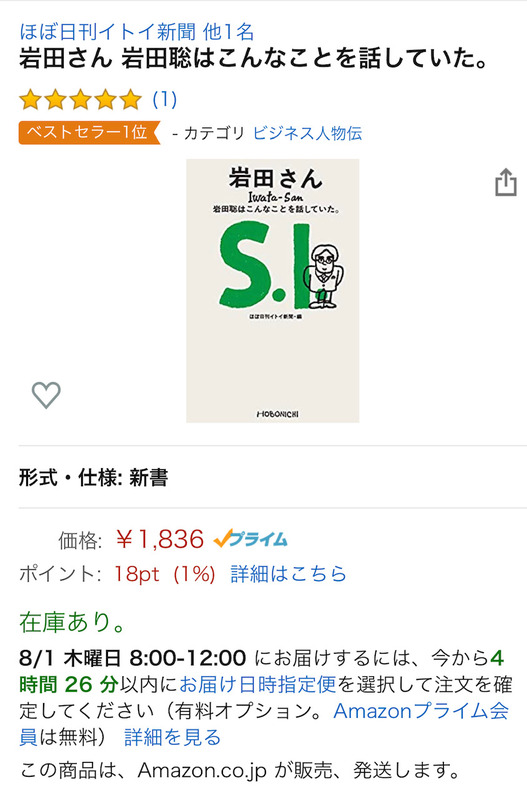Click 詳細はこちら points details link
Viewport: 527px width, 800px height.
288,574
